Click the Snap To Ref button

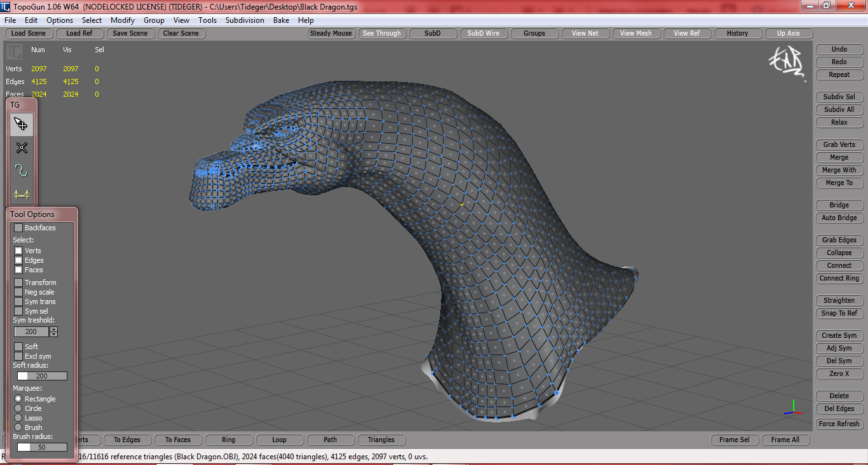click(x=839, y=313)
